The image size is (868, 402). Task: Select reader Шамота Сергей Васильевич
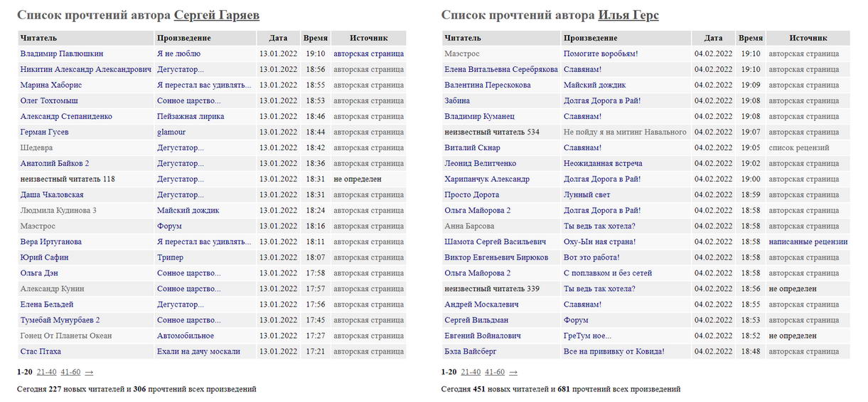point(495,241)
